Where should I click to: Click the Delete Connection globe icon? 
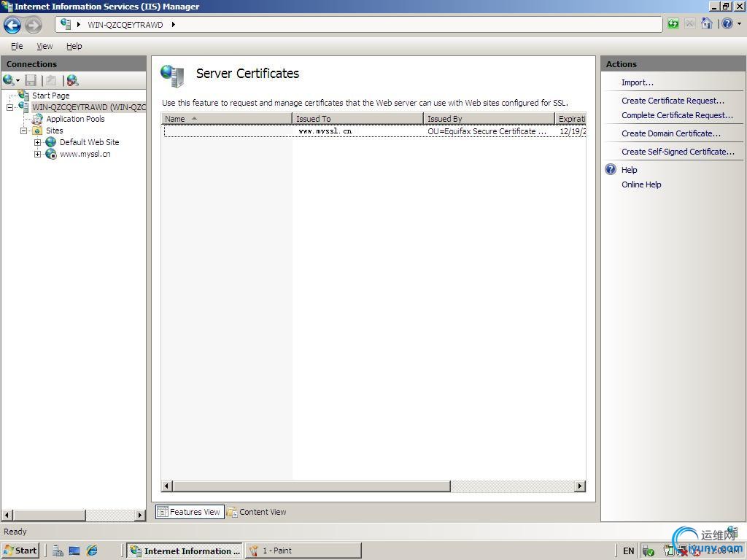[x=72, y=80]
